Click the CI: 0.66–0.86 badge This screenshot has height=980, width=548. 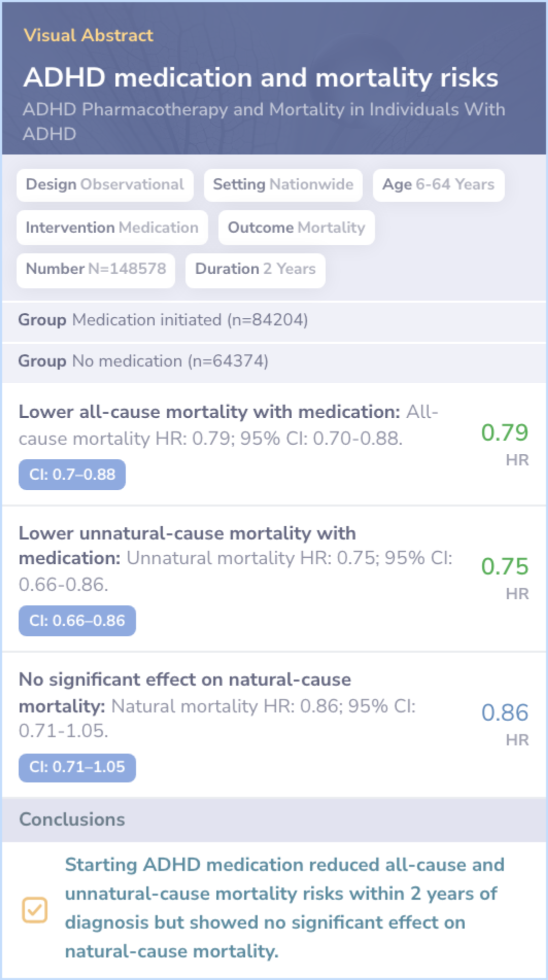tap(77, 621)
